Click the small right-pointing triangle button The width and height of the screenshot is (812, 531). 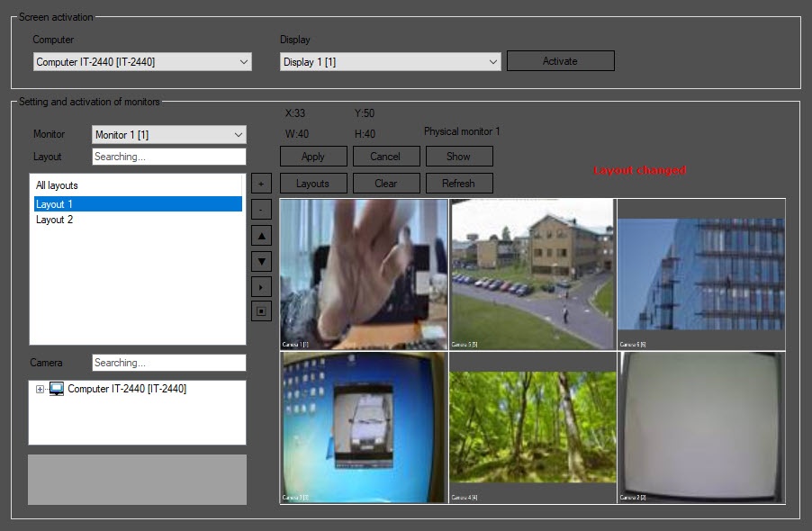click(x=261, y=287)
